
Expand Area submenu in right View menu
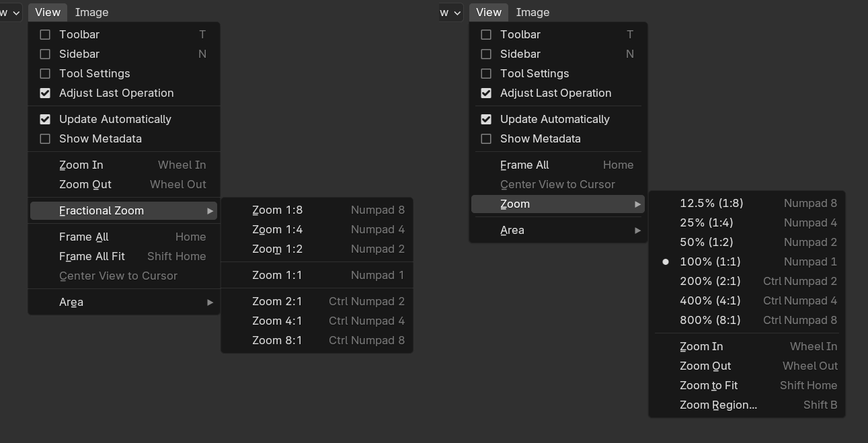(558, 230)
